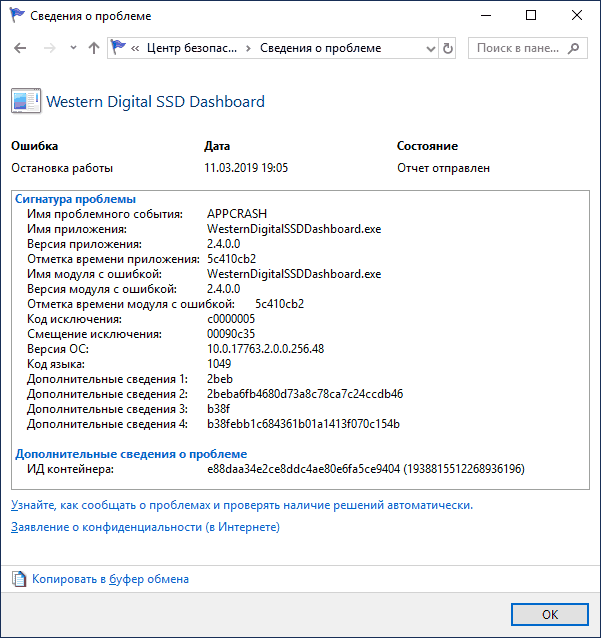This screenshot has height=638, width=601.
Task: Select the exception offset '00090c35'
Action: coord(231,334)
